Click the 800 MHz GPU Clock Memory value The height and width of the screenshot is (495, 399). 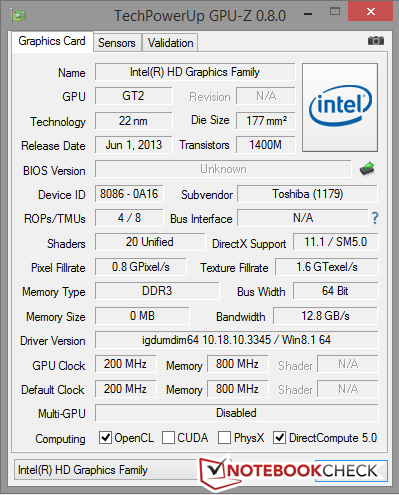(x=237, y=364)
